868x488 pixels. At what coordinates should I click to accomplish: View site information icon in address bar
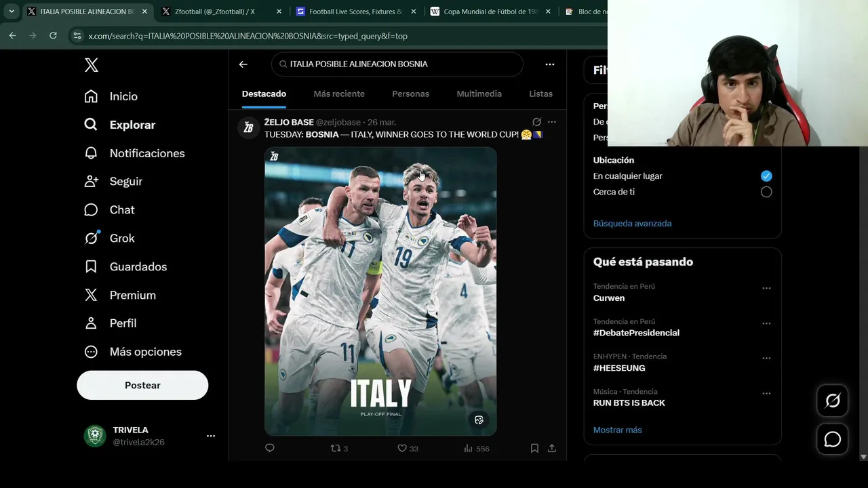coord(77,36)
